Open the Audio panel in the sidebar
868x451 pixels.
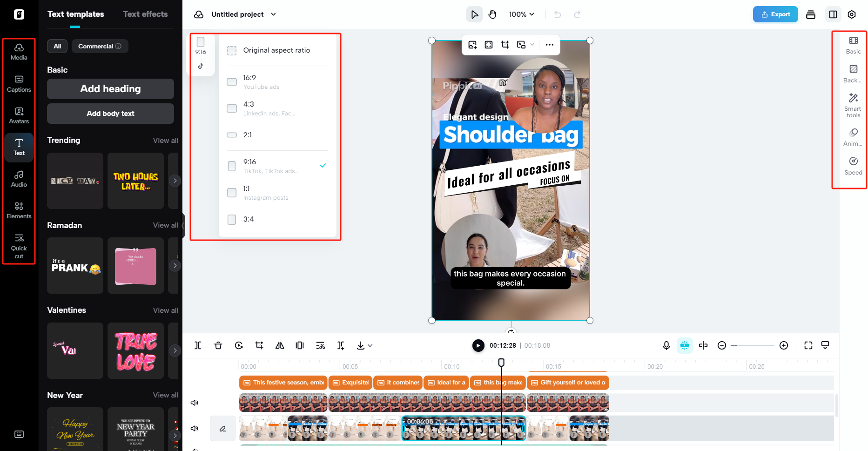click(x=19, y=178)
